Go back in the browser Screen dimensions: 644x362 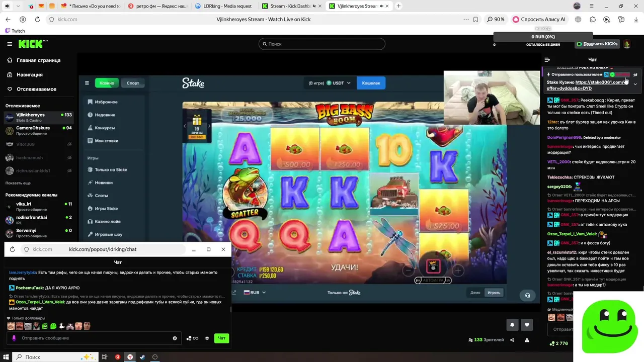point(8,19)
